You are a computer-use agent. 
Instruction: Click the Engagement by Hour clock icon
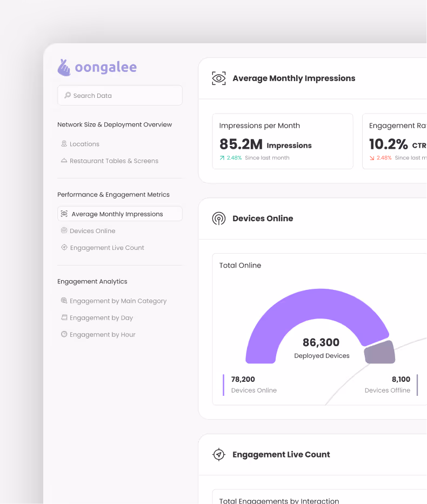64,334
